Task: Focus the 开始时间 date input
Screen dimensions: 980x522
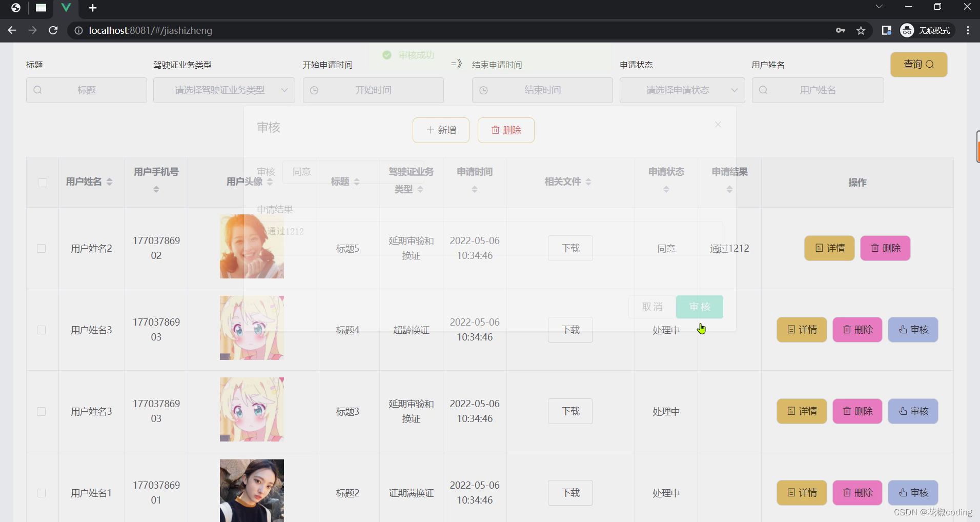Action: (x=373, y=90)
